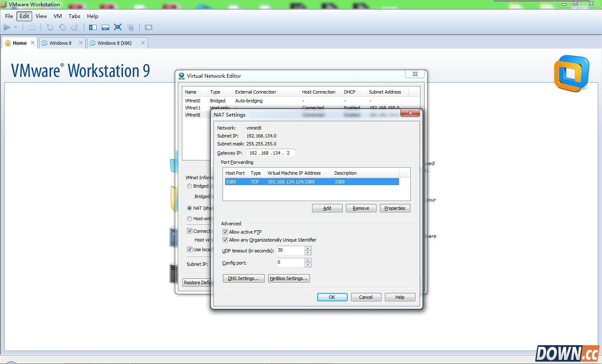Enter full screen mode icon
Image resolution: width=602 pixels, height=364 pixels.
[118, 28]
